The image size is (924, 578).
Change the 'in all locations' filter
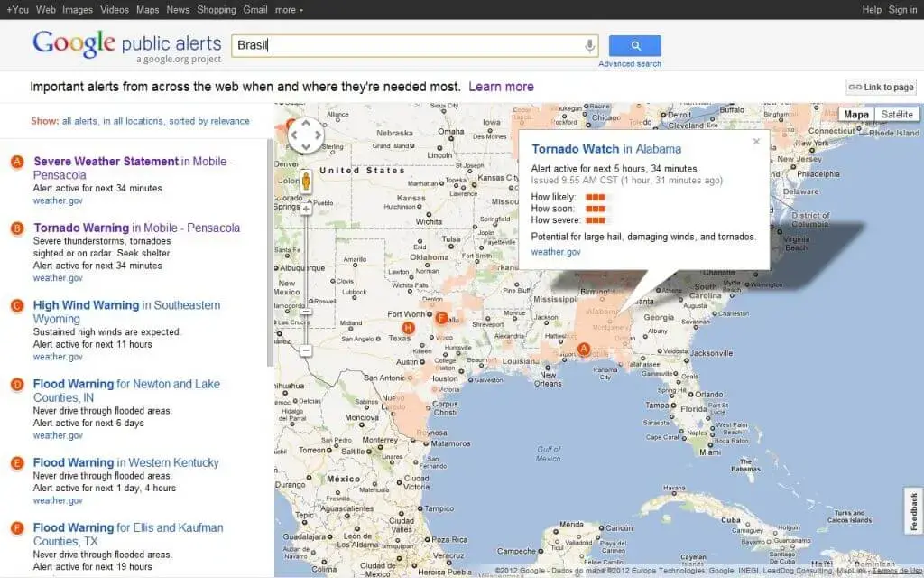[x=134, y=121]
